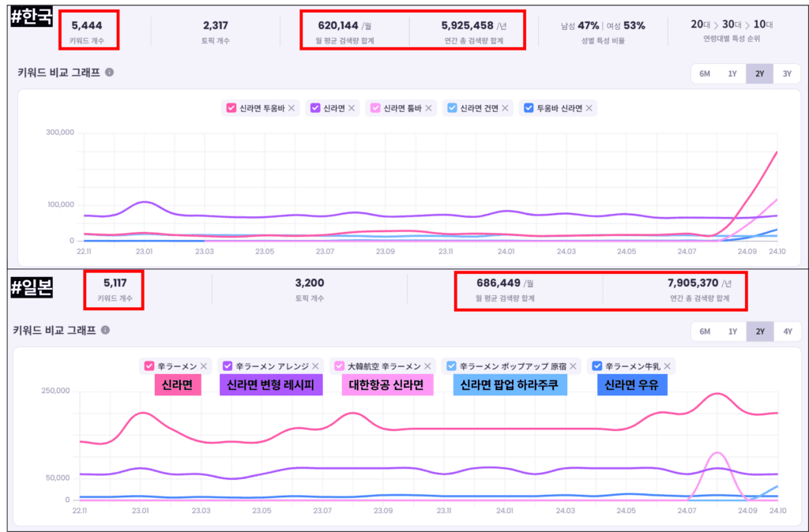
Task: Select 3Y range in Korea graph
Action: point(787,73)
